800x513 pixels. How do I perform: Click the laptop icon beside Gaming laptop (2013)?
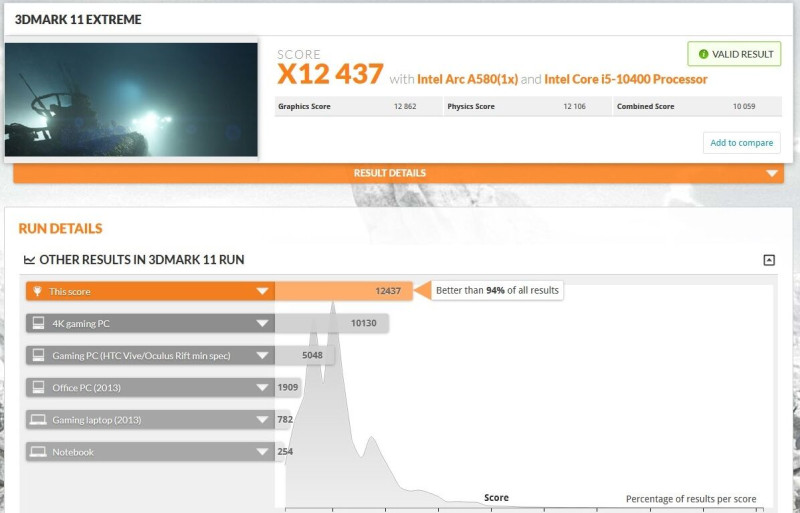point(38,420)
